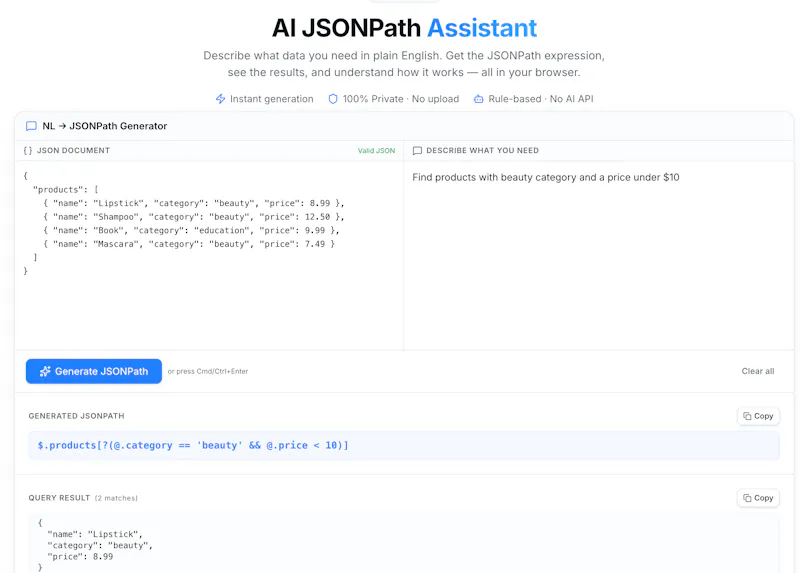800x573 pixels.
Task: Copy the generated JSONPath expression
Action: point(758,416)
